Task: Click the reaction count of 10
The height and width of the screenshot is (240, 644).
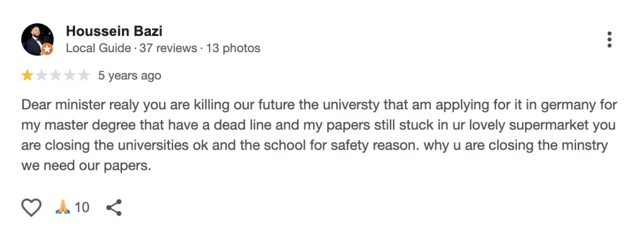Action: tap(82, 207)
